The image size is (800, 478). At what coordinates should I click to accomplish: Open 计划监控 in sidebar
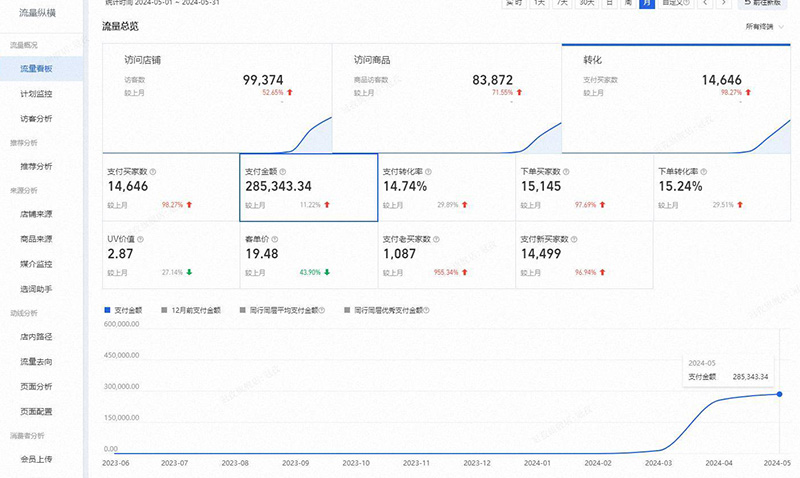[x=36, y=94]
